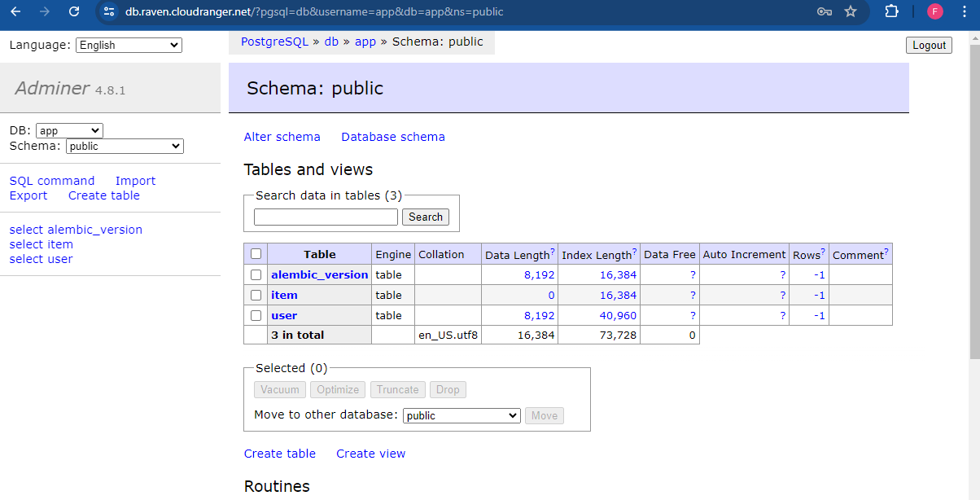Open the password key icon
The width and height of the screenshot is (980, 500).
click(x=824, y=11)
